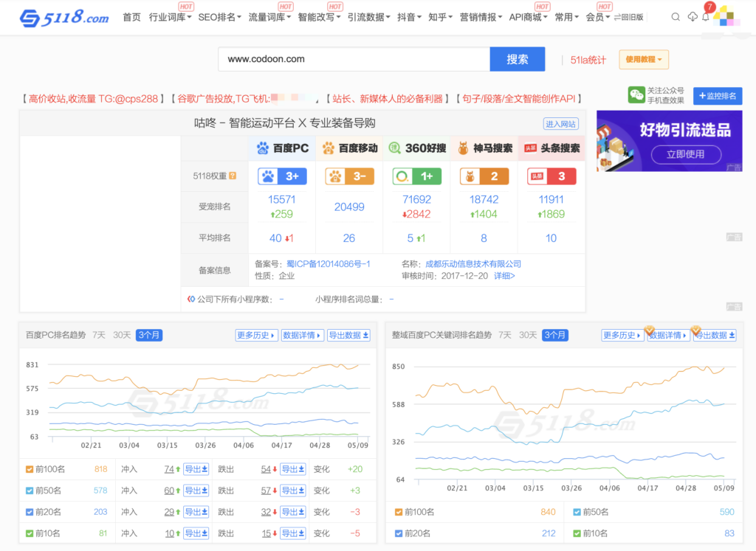This screenshot has height=551, width=756.
Task: Open the search magnifier icon in header
Action: point(676,18)
